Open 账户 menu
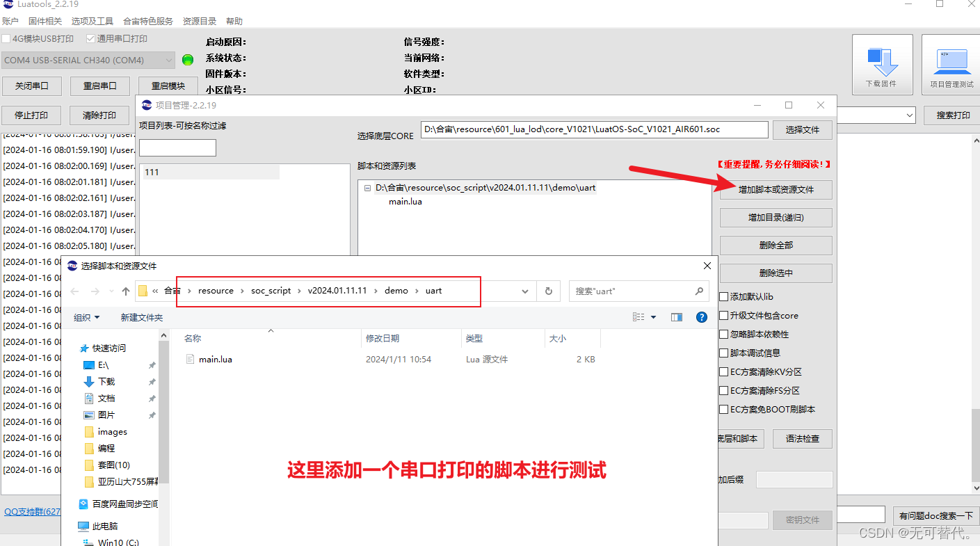Image resolution: width=980 pixels, height=546 pixels. tap(10, 22)
